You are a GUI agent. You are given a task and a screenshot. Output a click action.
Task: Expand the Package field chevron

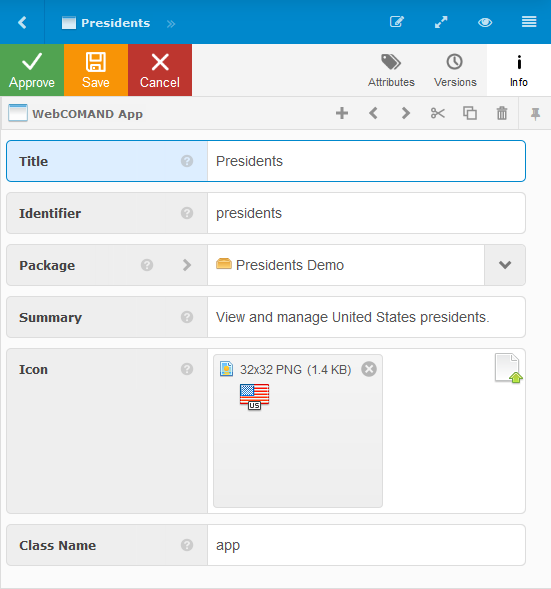pyautogui.click(x=187, y=265)
